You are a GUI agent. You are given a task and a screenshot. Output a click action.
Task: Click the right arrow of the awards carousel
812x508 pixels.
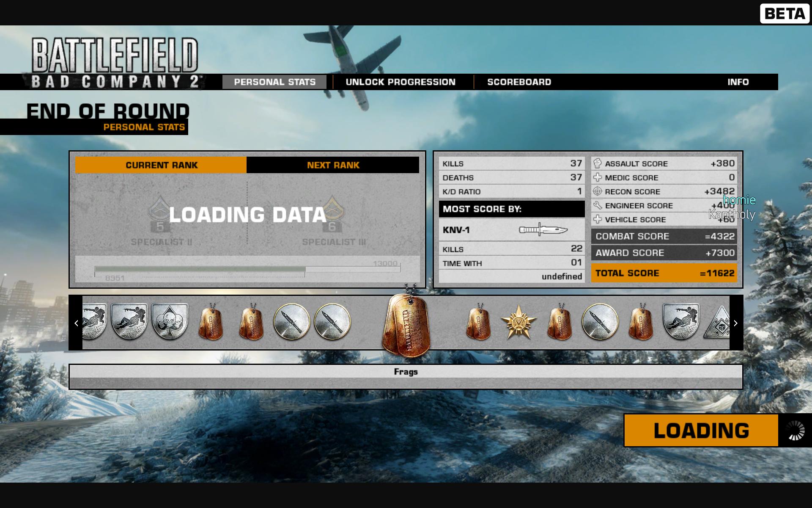[x=735, y=323]
